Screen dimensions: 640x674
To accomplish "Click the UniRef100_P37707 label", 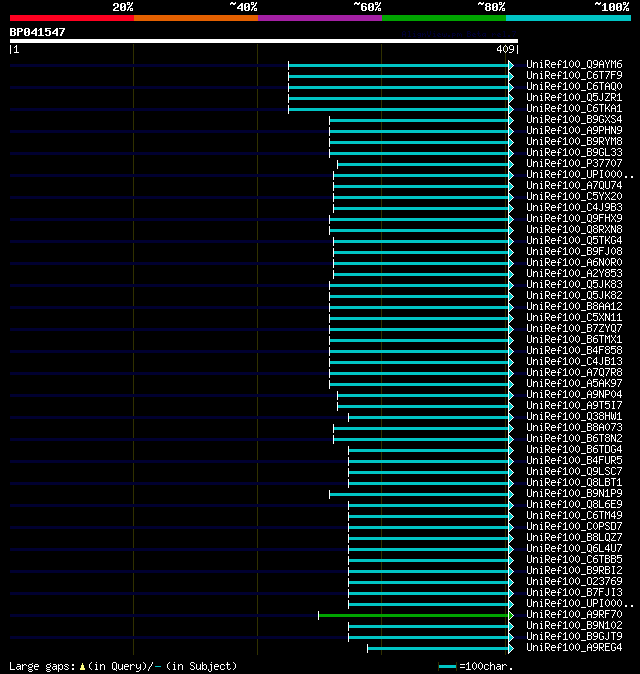I will (x=574, y=163).
